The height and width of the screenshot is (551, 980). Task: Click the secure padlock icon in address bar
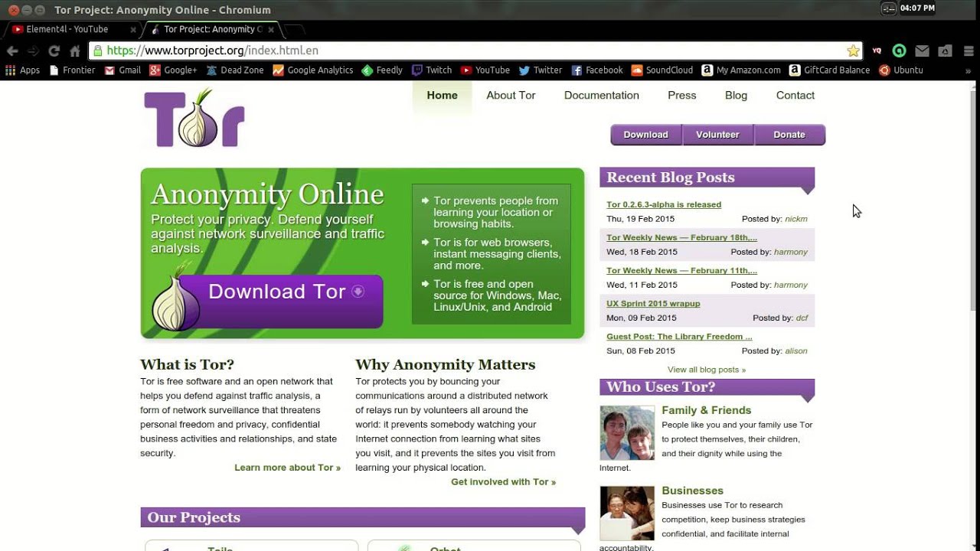(x=97, y=51)
